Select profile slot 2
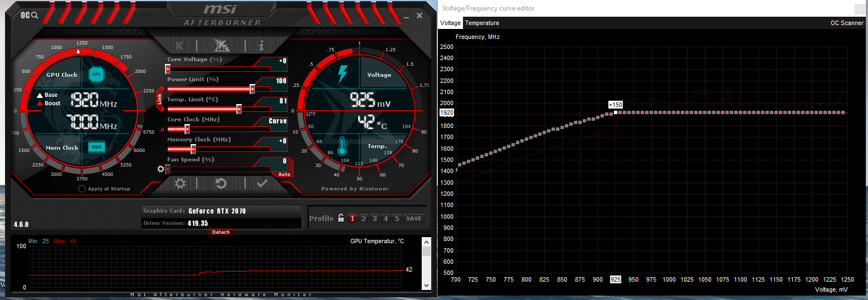The width and height of the screenshot is (868, 300). 363,218
